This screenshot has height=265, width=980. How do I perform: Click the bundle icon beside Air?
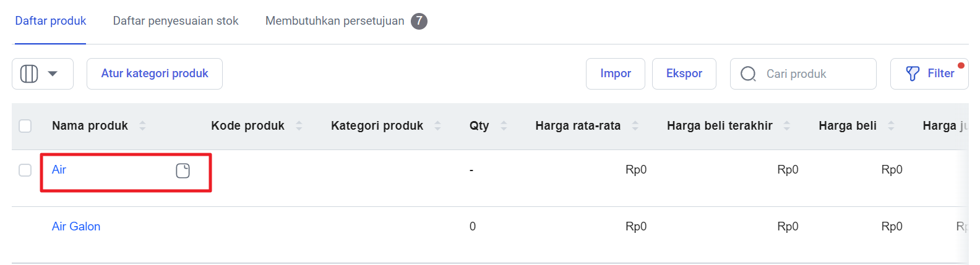click(x=183, y=170)
